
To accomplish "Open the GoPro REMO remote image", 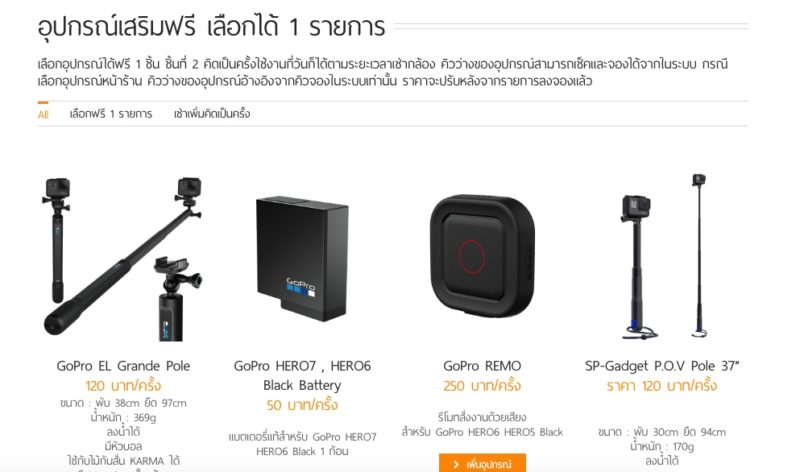I will (x=482, y=256).
